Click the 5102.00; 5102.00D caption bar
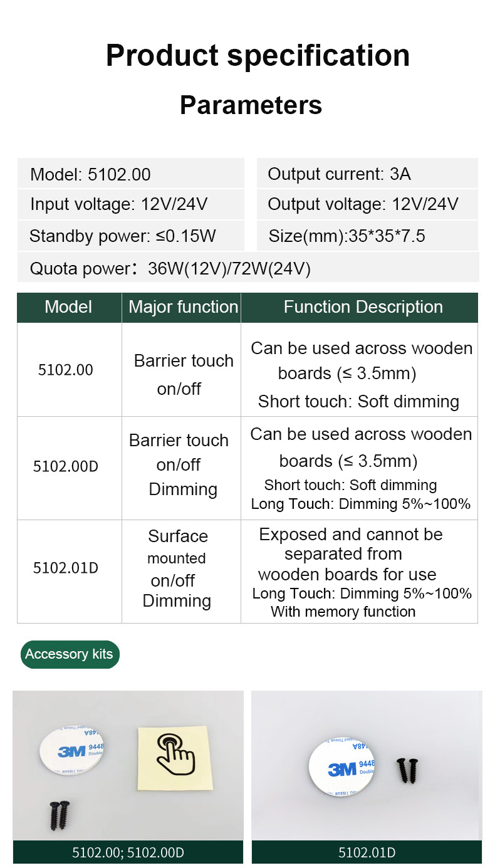Viewport: 495px width, 868px height. 128,852
